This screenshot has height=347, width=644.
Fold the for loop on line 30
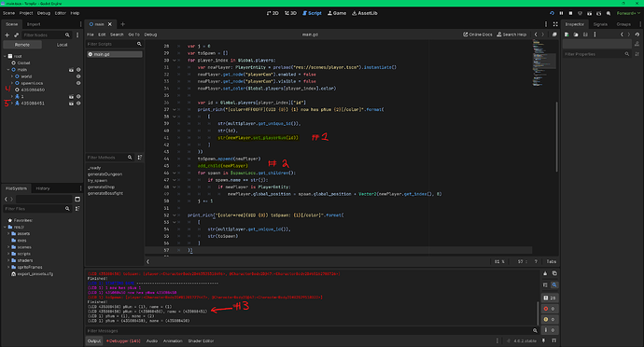click(175, 61)
